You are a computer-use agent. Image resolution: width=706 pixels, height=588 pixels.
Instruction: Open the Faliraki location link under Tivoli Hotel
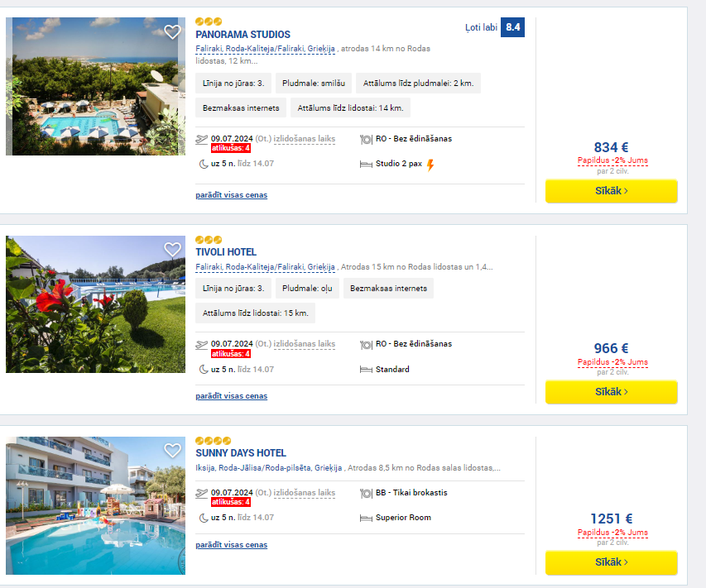[x=265, y=267]
